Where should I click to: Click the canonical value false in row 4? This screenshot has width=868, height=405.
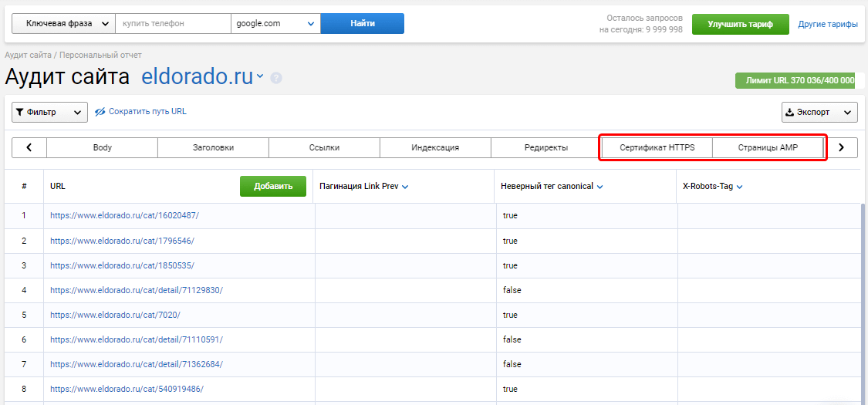[x=512, y=290]
